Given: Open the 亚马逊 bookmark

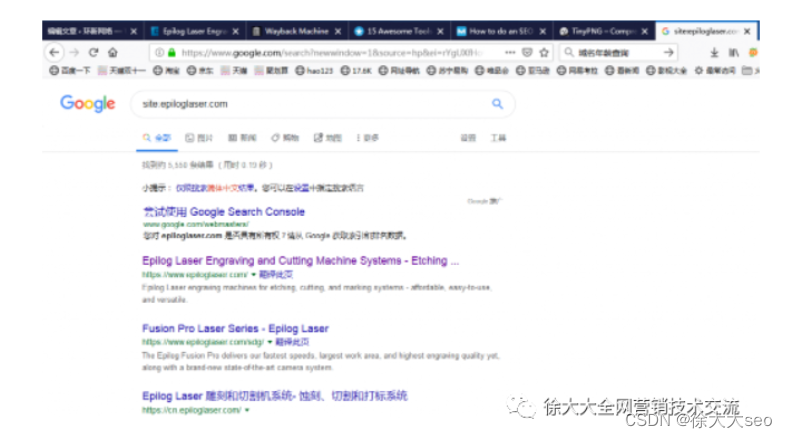Looking at the screenshot, I should click(x=533, y=71).
